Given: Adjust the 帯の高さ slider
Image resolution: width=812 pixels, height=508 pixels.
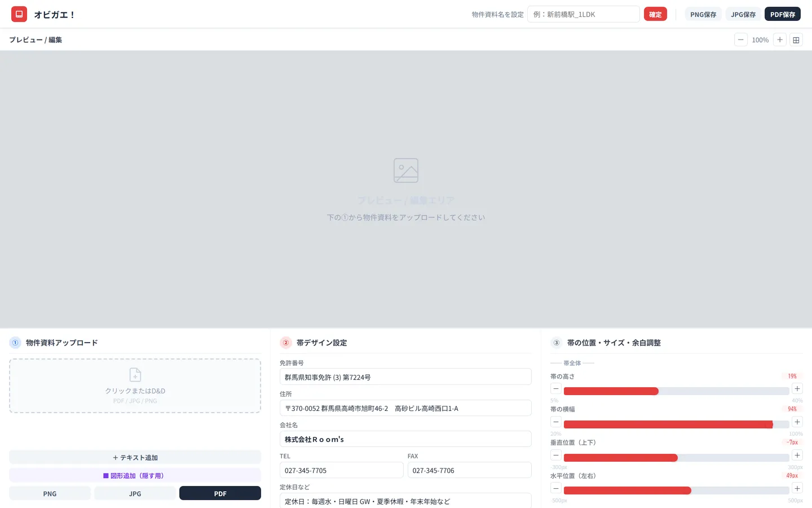Looking at the screenshot, I should [677, 391].
